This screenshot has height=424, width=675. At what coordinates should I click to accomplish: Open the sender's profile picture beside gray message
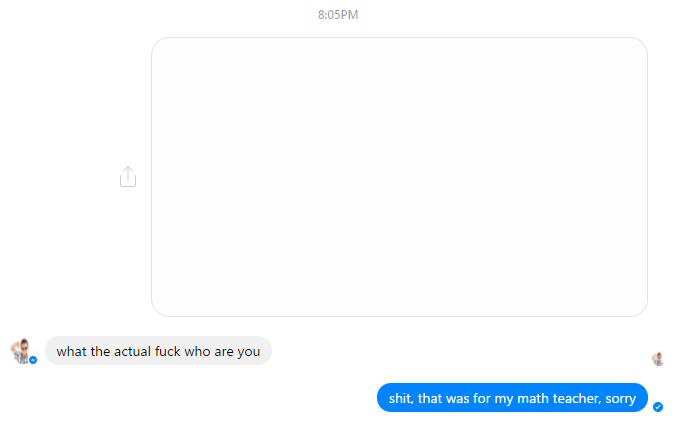click(21, 351)
